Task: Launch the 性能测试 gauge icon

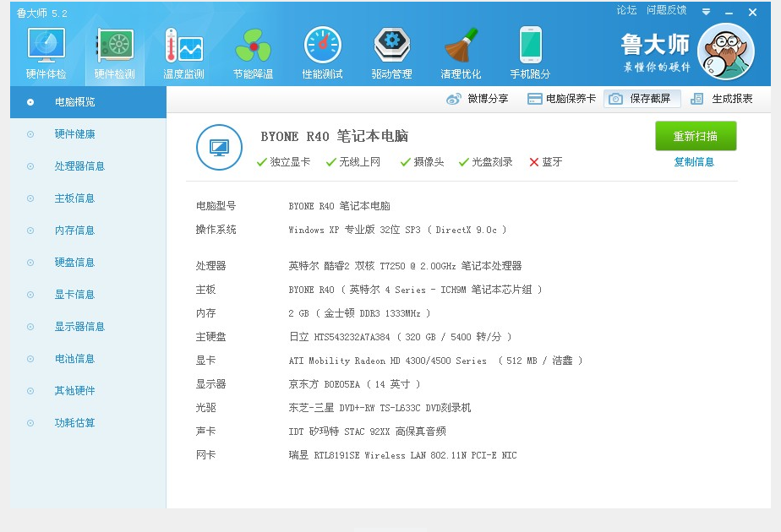Action: click(322, 47)
